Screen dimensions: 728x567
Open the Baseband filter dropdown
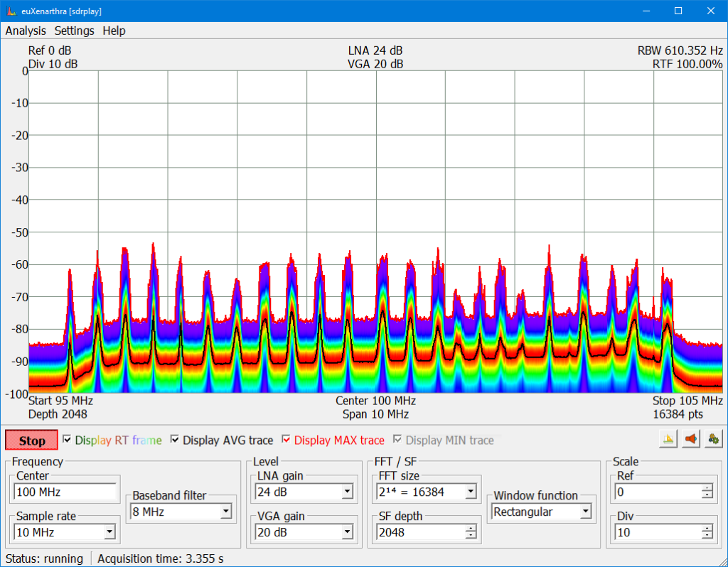(225, 511)
